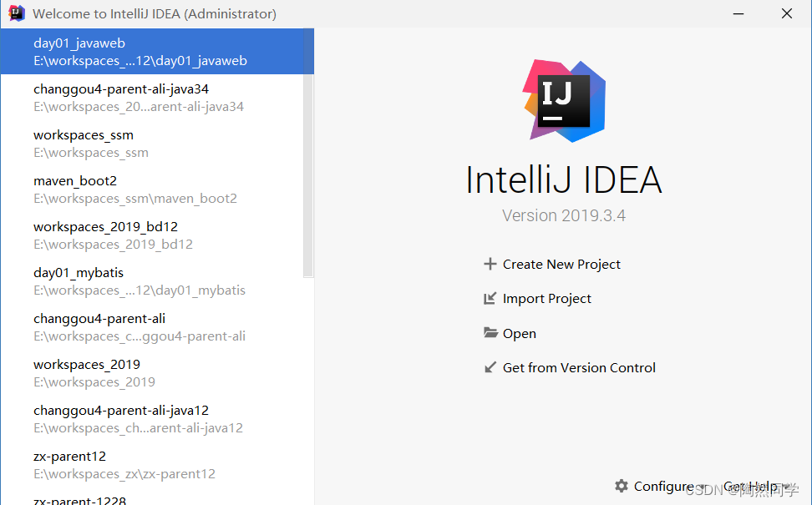Click the IntelliJ IDEA logo image
The width and height of the screenshot is (812, 505).
click(564, 99)
